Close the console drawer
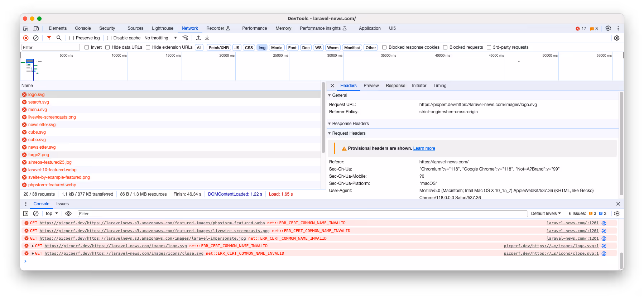644x297 pixels. (618, 204)
